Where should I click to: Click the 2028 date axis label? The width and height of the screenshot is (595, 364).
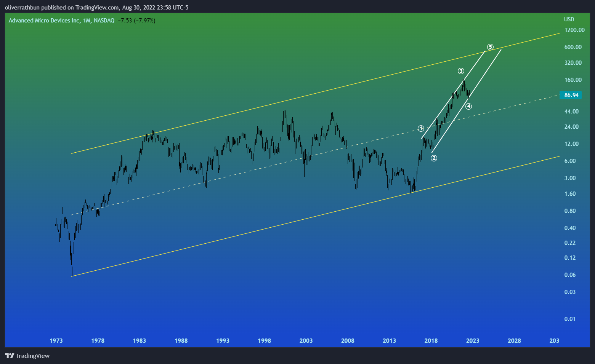pyautogui.click(x=514, y=341)
